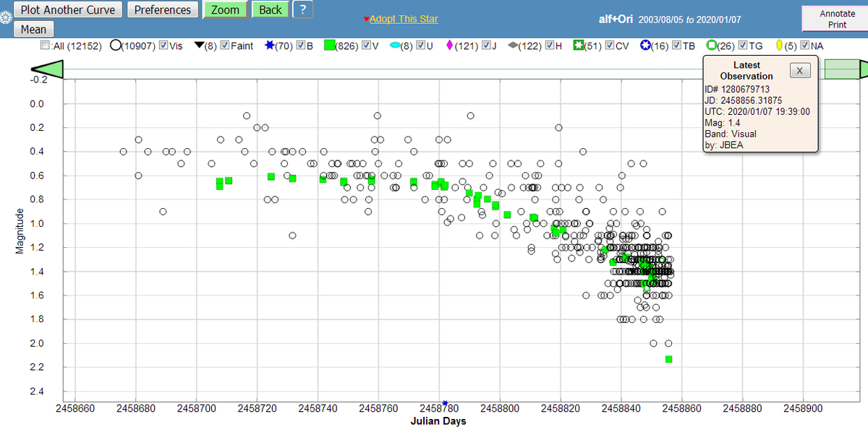
Task: Disable the V band checkbox
Action: click(365, 46)
